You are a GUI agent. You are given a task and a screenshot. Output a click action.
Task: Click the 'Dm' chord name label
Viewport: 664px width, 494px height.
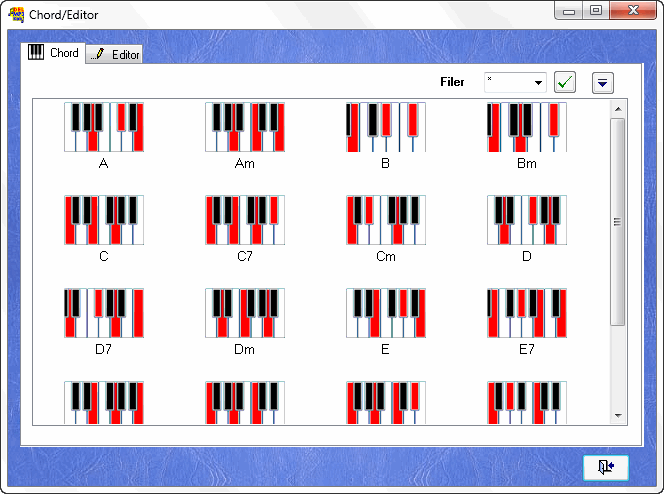click(244, 349)
